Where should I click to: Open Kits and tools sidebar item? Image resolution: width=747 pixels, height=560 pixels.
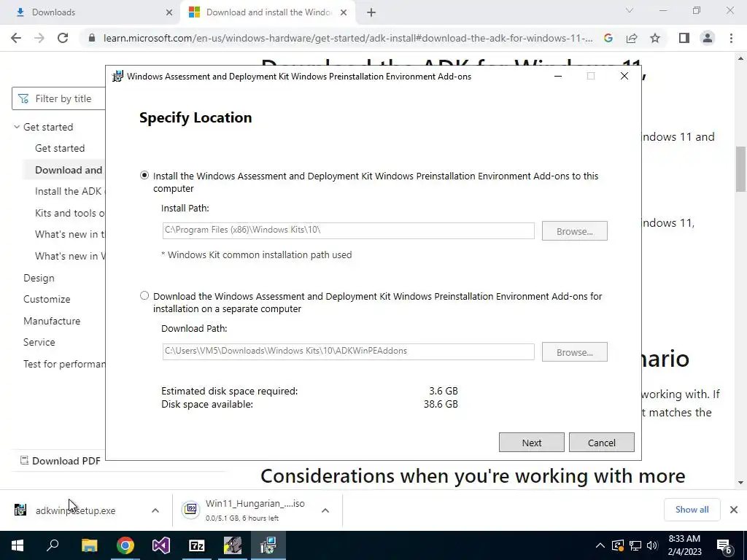pos(69,213)
